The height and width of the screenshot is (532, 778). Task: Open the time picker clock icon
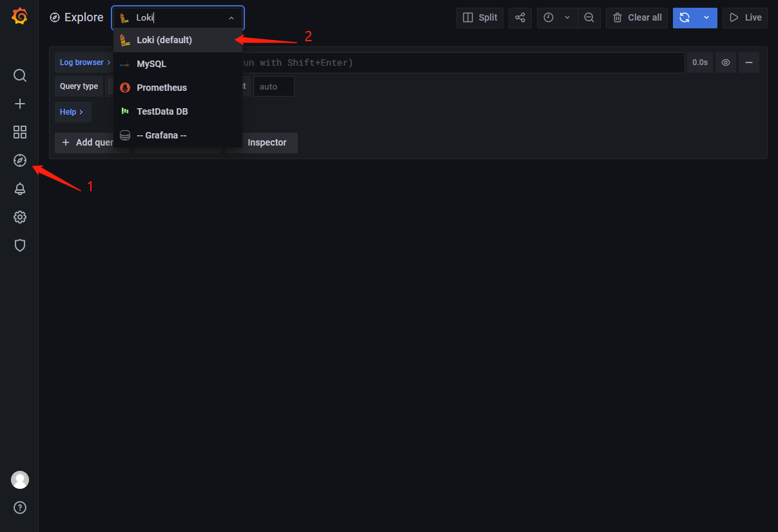(549, 18)
